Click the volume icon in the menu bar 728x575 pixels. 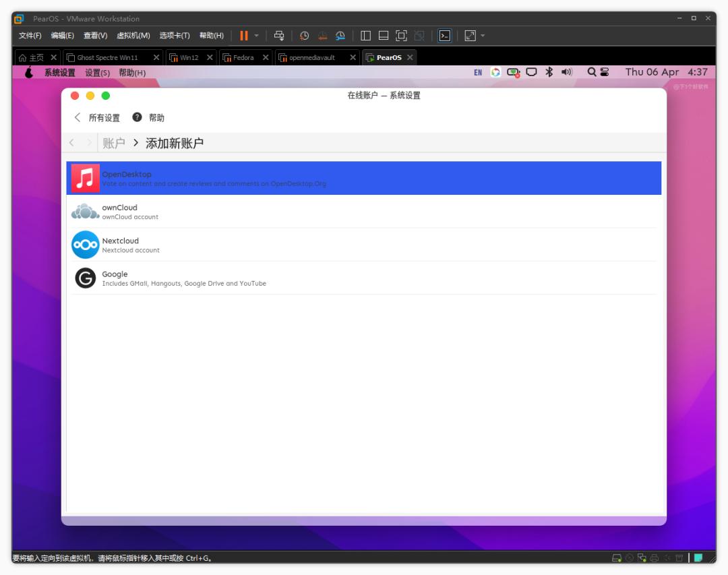coord(565,72)
